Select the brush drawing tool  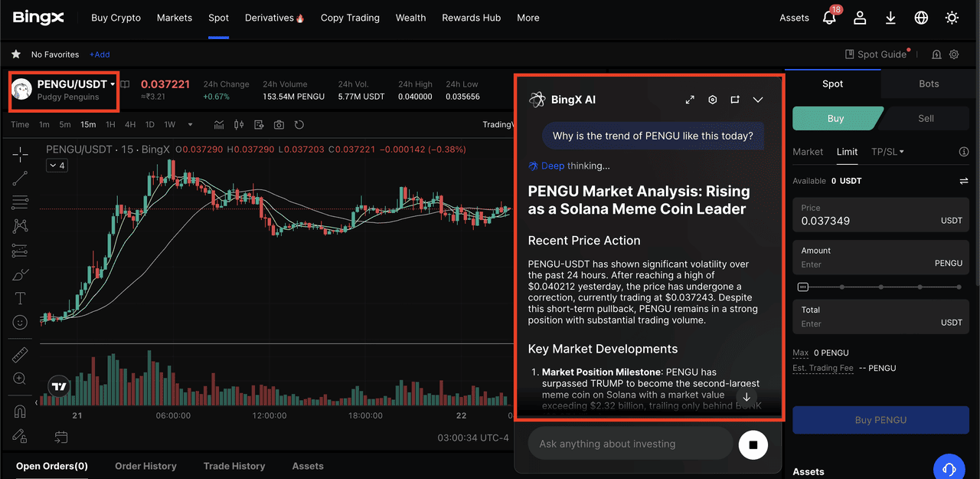tap(20, 274)
